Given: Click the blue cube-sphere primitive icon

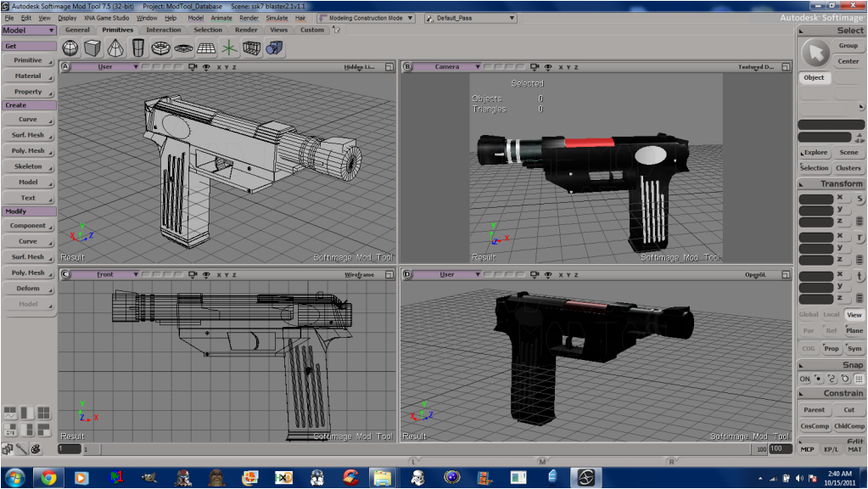Looking at the screenshot, I should click(275, 48).
